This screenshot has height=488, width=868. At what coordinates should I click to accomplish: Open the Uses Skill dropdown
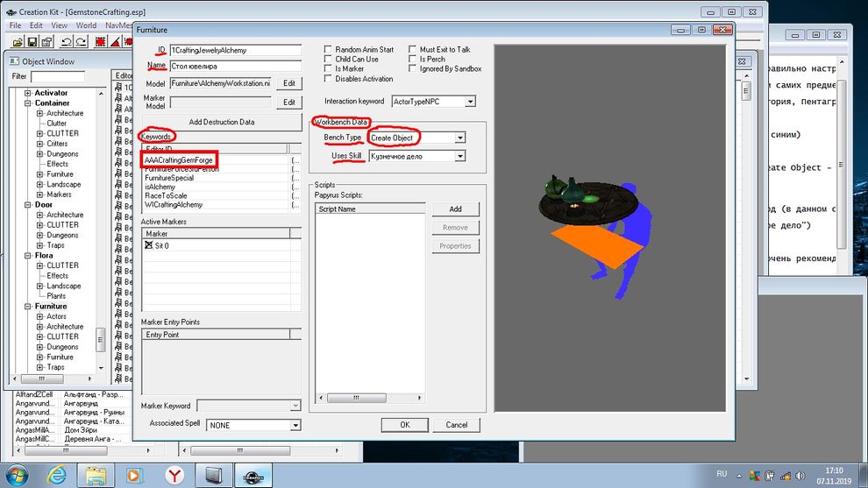click(x=459, y=156)
